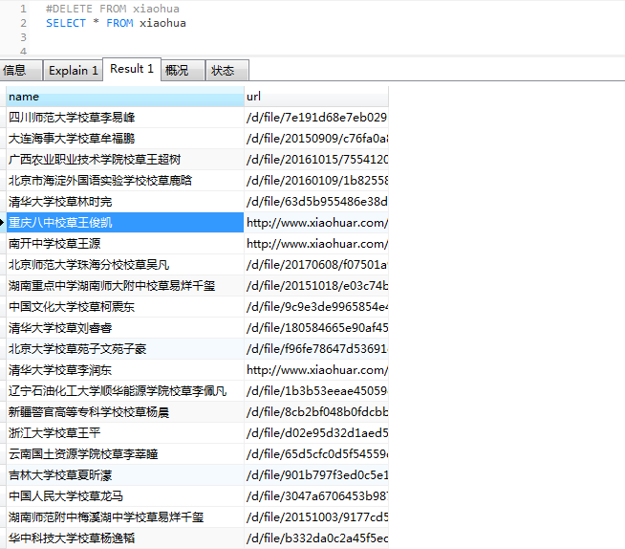Screen dimensions: 625x549
Task: Select the cell 中国文化大学校草柯震东
Action: click(125, 307)
